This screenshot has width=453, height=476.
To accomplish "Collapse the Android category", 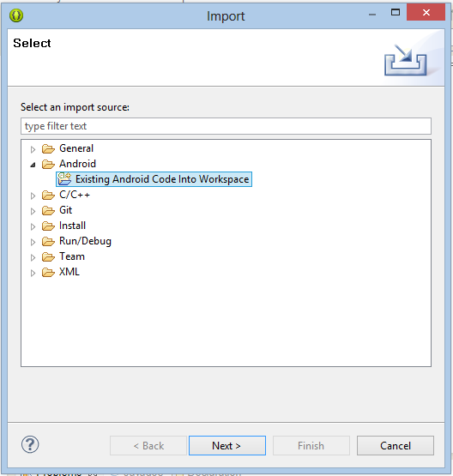I will coord(33,165).
